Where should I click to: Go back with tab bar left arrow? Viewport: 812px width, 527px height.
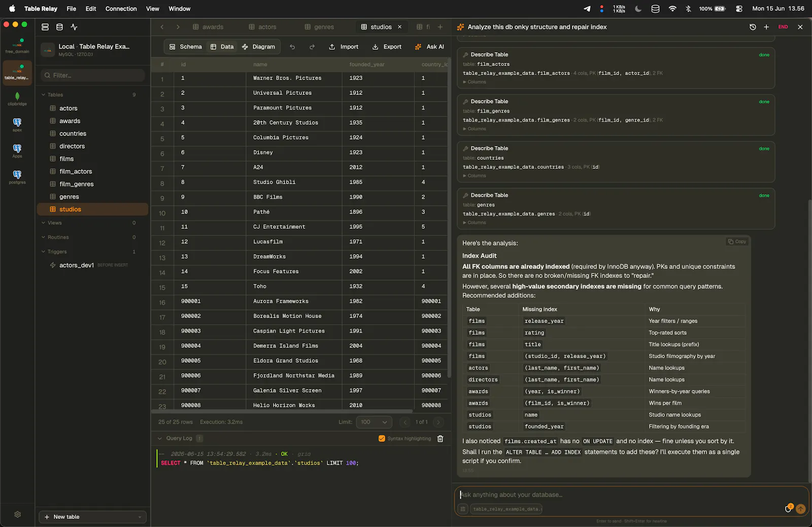pos(162,27)
